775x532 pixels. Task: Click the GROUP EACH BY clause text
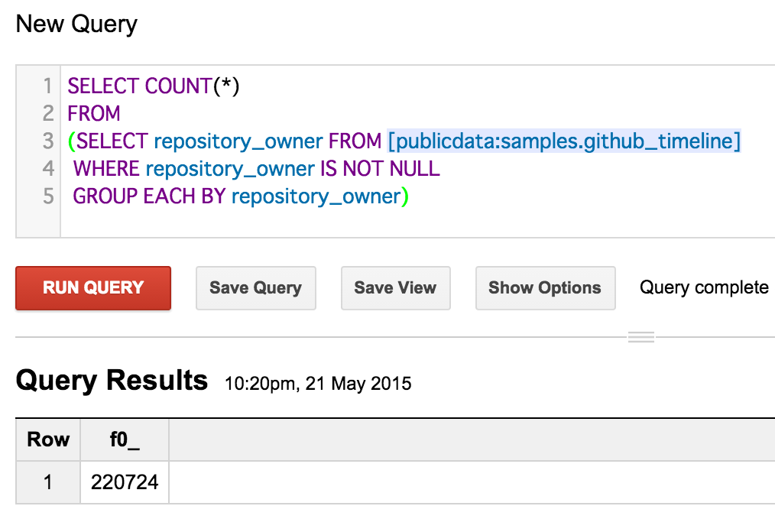click(151, 196)
